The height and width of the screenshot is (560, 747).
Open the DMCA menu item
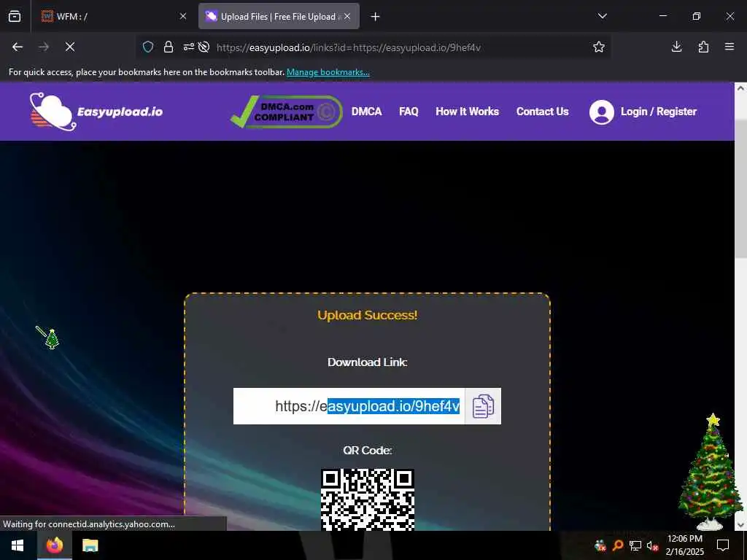pos(366,112)
